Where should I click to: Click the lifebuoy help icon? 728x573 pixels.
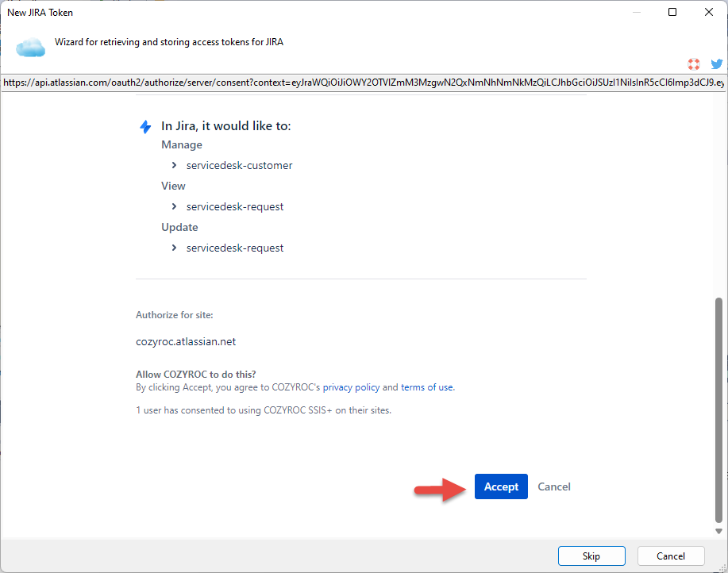pyautogui.click(x=694, y=64)
